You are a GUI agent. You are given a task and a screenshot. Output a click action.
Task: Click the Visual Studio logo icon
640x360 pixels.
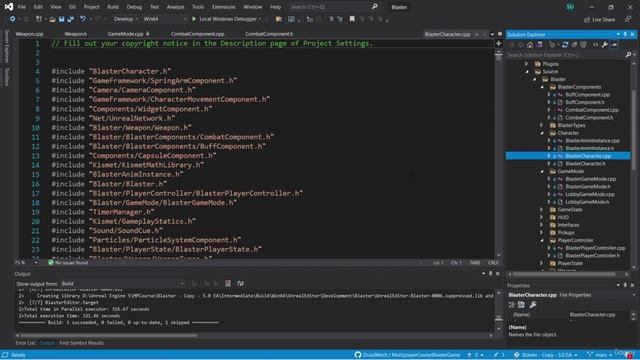[x=9, y=7]
